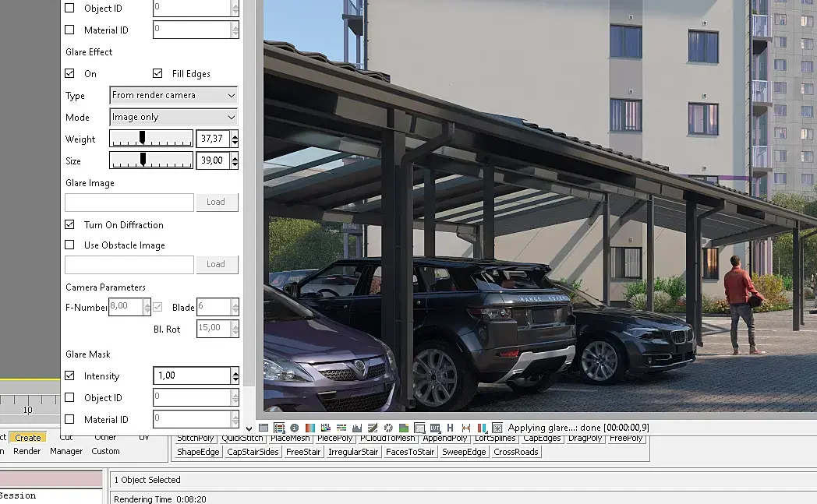817x504 pixels.
Task: Click the LUT icon in the VFB toolbar
Action: pos(435,428)
